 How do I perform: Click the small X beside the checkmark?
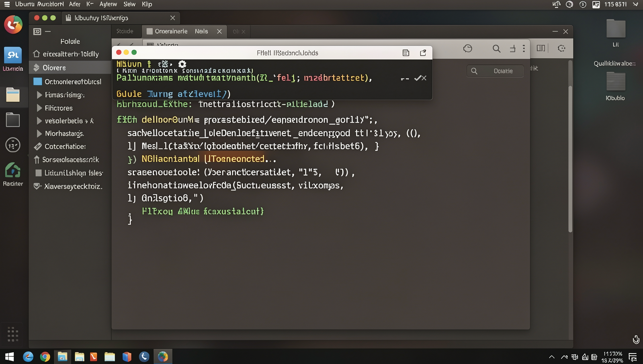pyautogui.click(x=424, y=78)
